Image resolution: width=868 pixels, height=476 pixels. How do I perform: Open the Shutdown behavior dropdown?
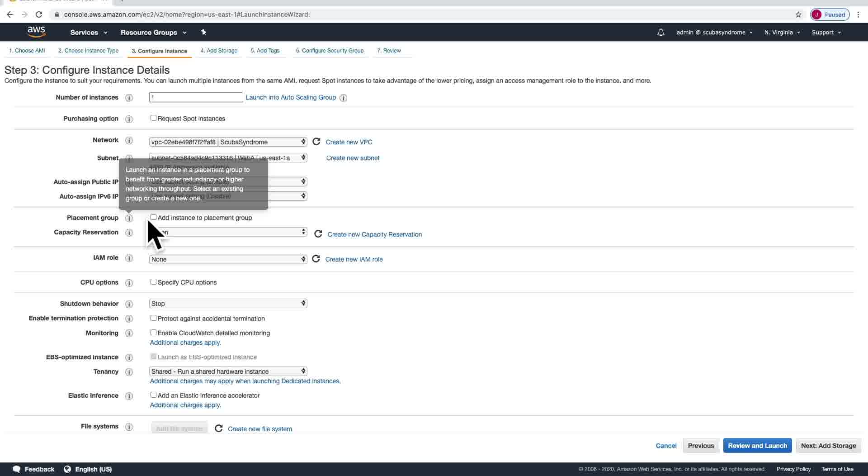pyautogui.click(x=228, y=304)
